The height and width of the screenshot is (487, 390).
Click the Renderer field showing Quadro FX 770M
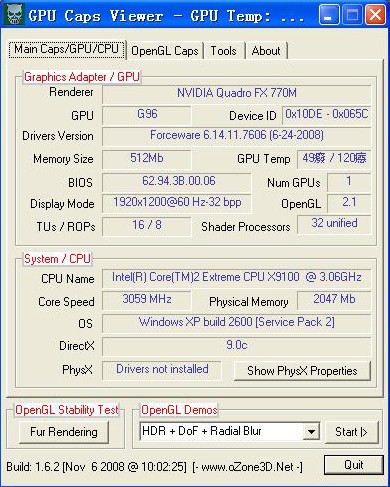click(236, 94)
